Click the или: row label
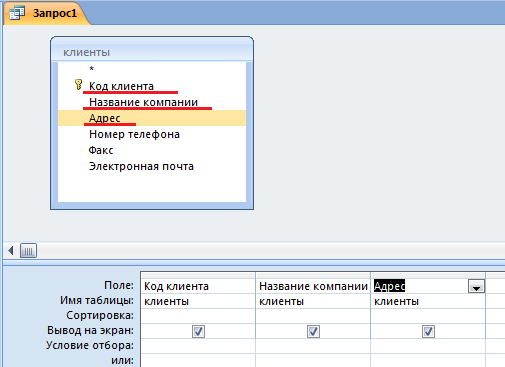505x367 pixels. pos(122,360)
